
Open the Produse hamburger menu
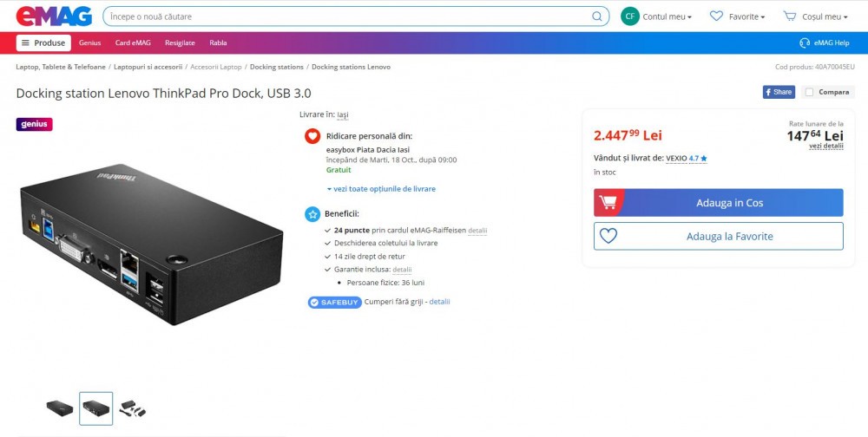[x=43, y=42]
